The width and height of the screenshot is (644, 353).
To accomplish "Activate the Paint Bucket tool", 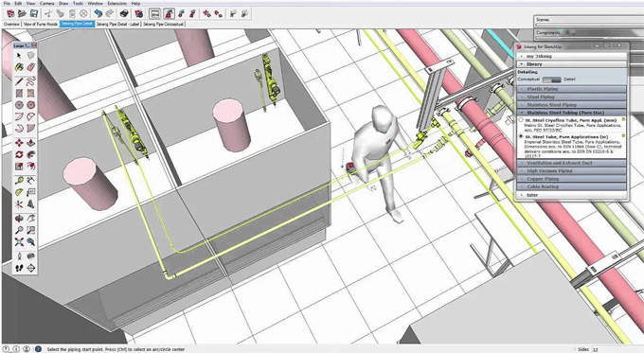I will coord(19,67).
